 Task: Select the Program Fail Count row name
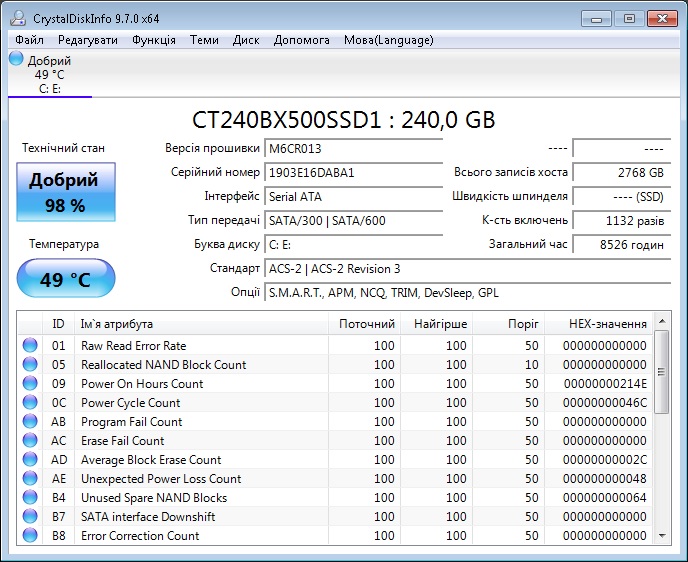tap(132, 422)
